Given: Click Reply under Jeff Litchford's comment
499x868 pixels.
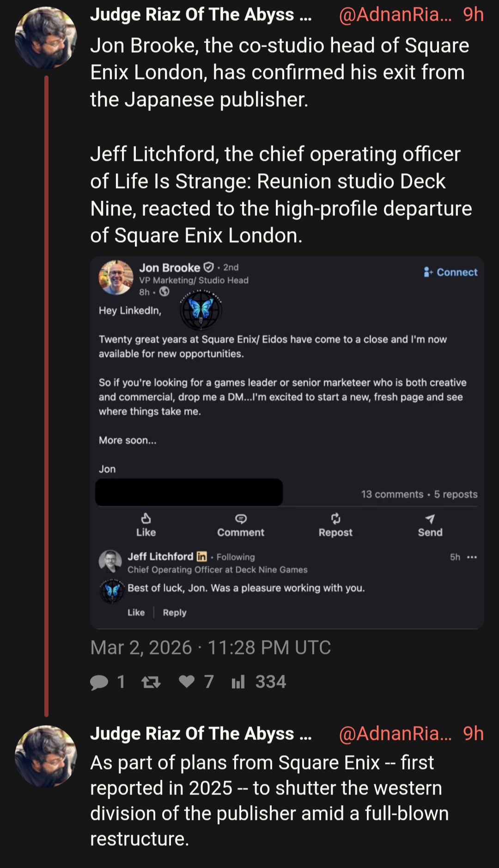Looking at the screenshot, I should tap(175, 612).
